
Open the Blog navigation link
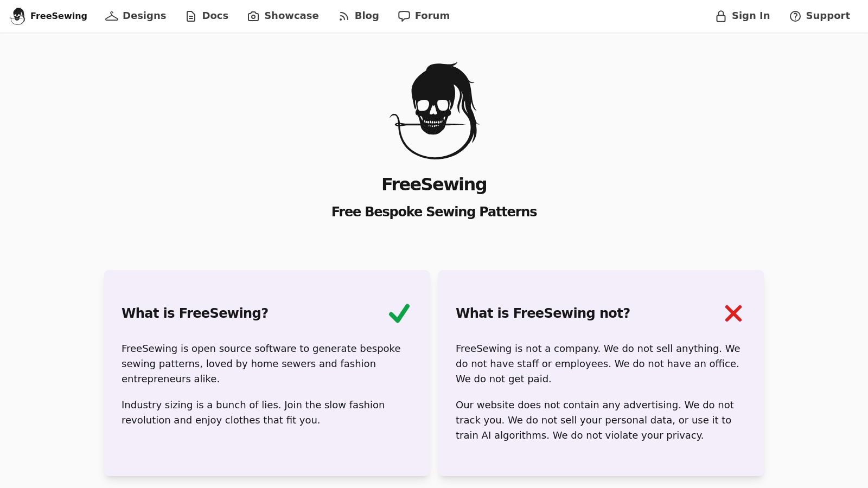[x=367, y=16]
